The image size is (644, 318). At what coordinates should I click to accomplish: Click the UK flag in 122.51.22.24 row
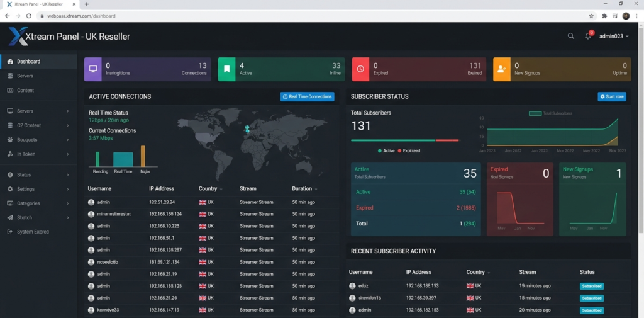coord(203,202)
